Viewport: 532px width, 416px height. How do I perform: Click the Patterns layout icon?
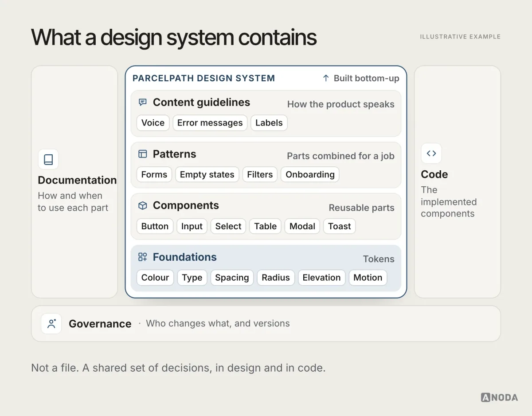point(142,154)
